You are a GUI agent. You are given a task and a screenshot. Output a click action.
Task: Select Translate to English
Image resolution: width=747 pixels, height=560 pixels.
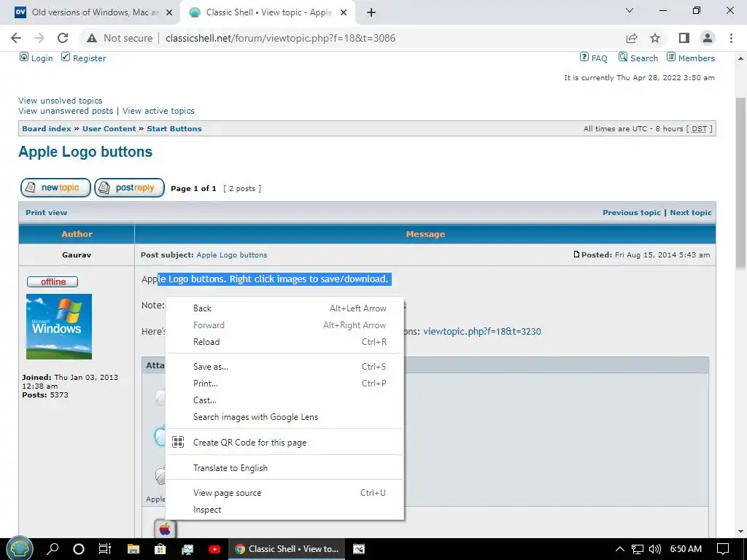(x=285, y=468)
